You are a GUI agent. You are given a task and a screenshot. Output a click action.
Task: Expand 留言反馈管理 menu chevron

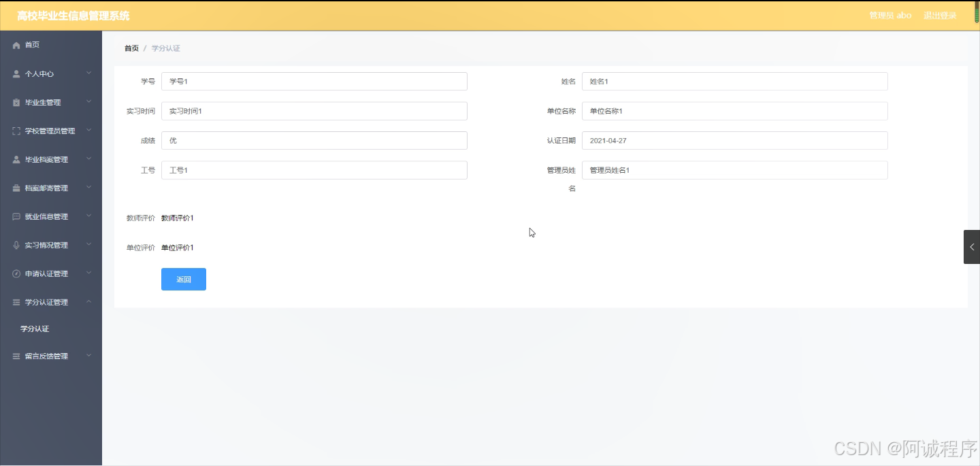coord(88,355)
